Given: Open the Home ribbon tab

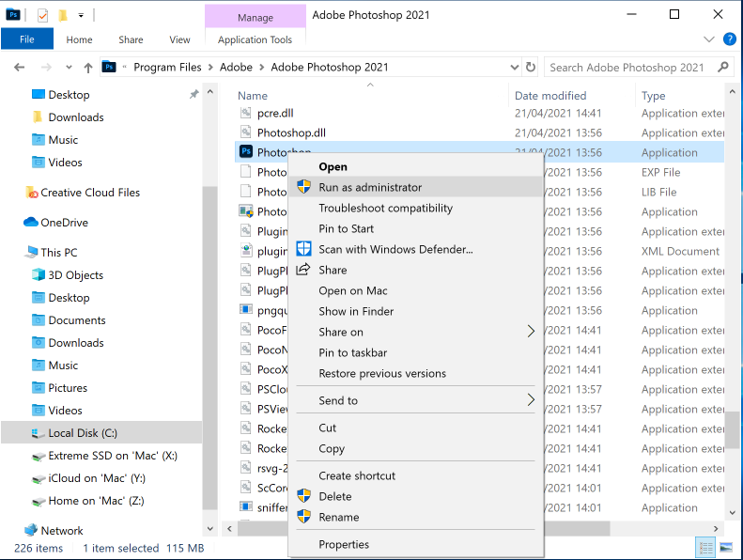Looking at the screenshot, I should 79,39.
